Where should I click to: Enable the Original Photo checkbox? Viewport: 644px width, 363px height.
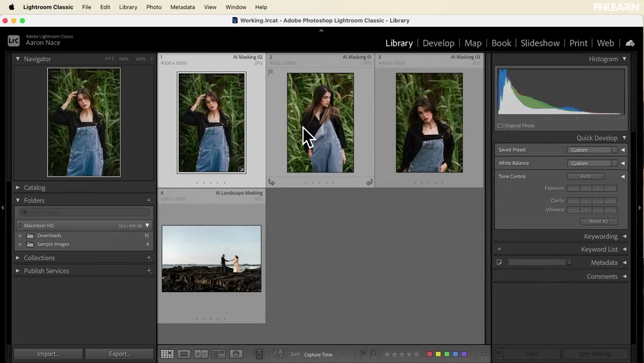point(500,126)
